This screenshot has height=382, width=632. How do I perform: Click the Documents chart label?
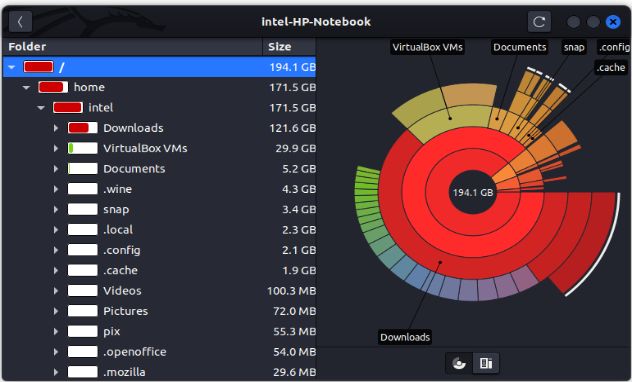coord(520,47)
